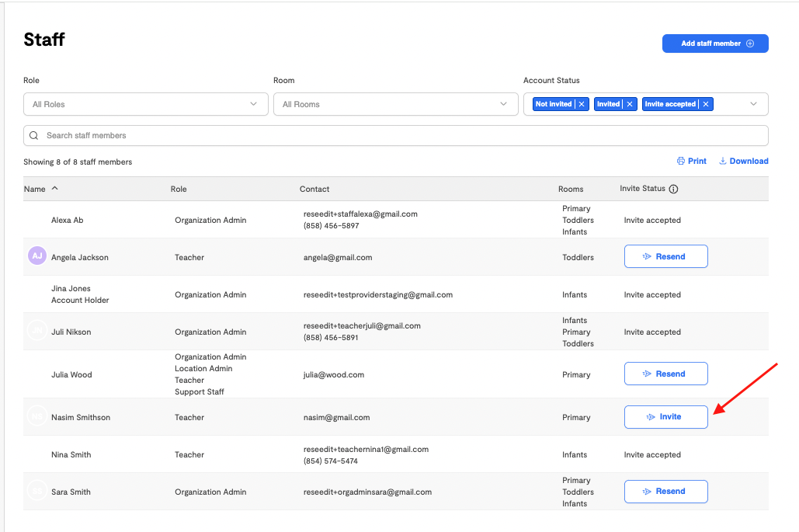Click the Rooms column header

pyautogui.click(x=571, y=189)
